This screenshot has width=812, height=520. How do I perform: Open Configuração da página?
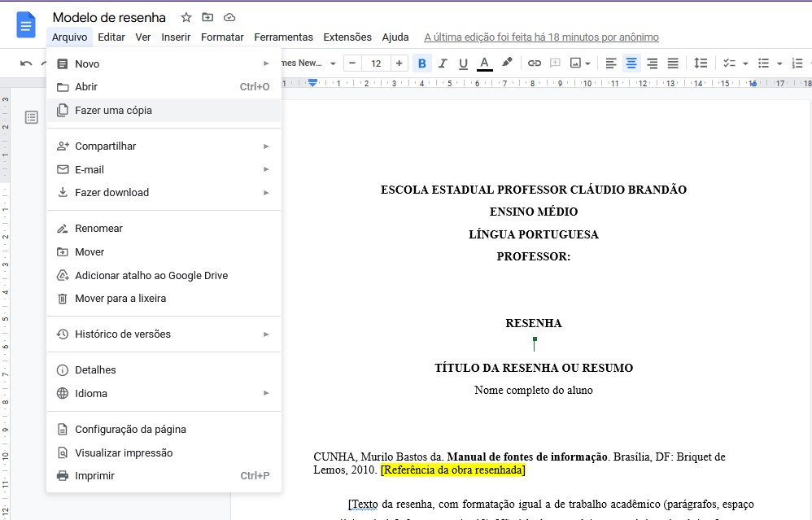[164, 430]
